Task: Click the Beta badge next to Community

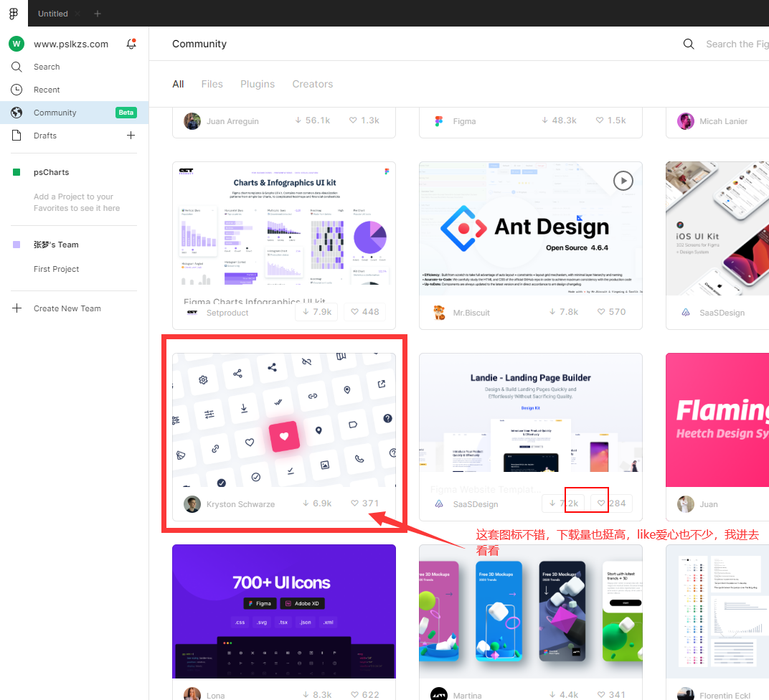Action: click(126, 113)
